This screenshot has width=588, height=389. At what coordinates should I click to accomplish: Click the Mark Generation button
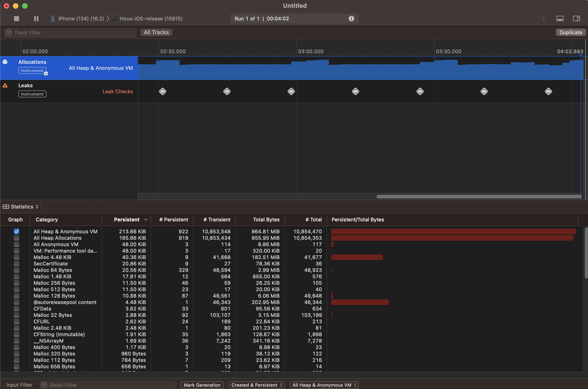tap(202, 385)
